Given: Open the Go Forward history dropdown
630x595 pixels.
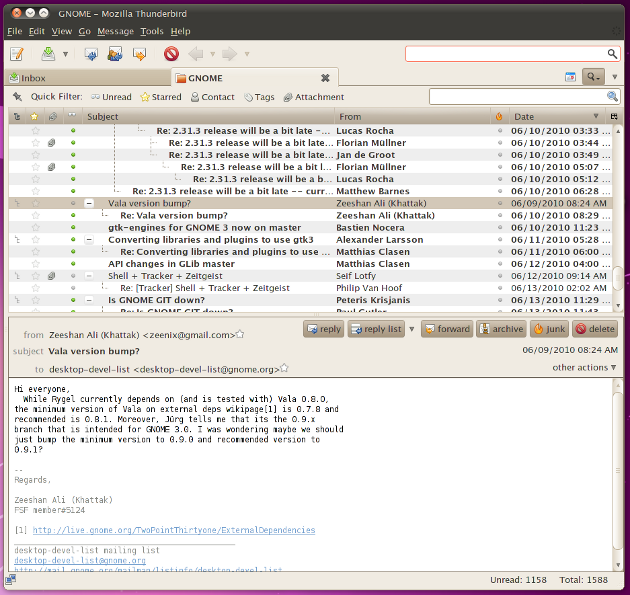Looking at the screenshot, I should point(247,54).
